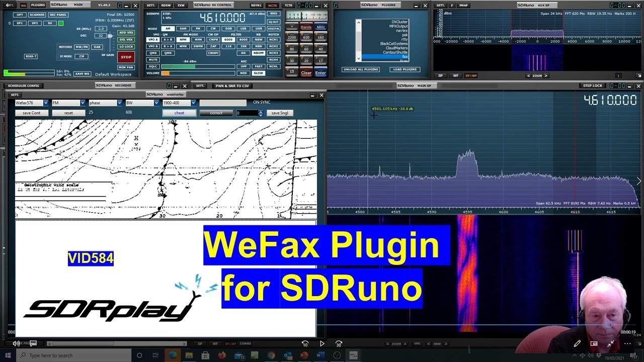Open File Explorer from the taskbar
The image size is (644, 362).
pos(188,355)
